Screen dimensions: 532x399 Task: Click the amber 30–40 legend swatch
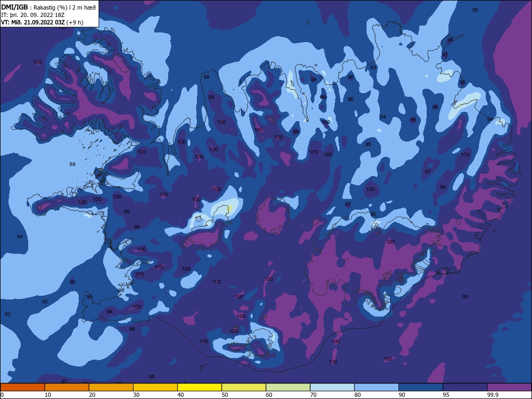click(x=155, y=387)
